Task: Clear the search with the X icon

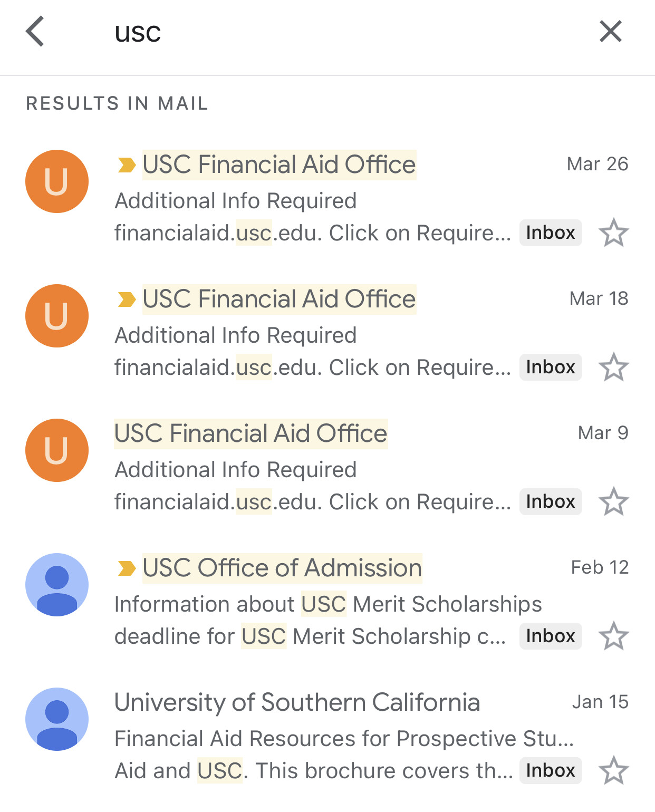Action: point(611,31)
